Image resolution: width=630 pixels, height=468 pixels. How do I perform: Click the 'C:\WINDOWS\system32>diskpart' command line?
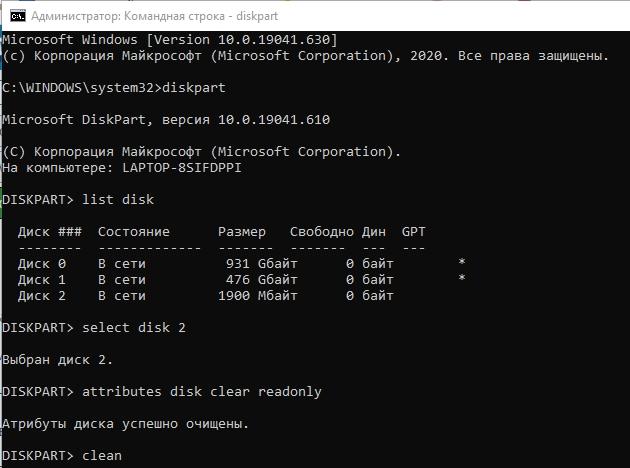point(114,88)
